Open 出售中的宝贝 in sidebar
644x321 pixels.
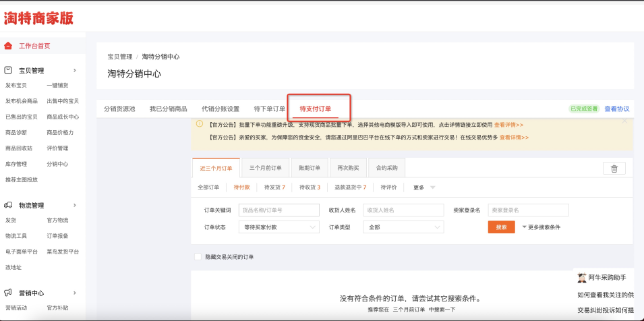[x=63, y=101]
